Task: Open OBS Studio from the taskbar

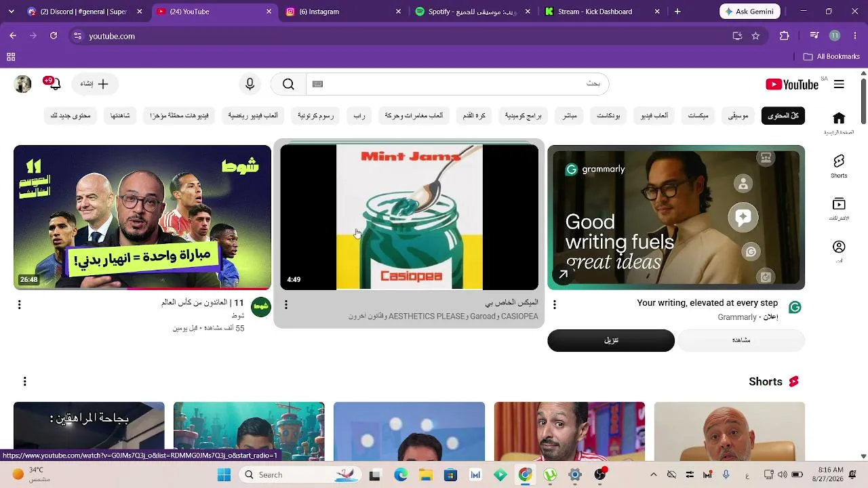Action: 600,474
